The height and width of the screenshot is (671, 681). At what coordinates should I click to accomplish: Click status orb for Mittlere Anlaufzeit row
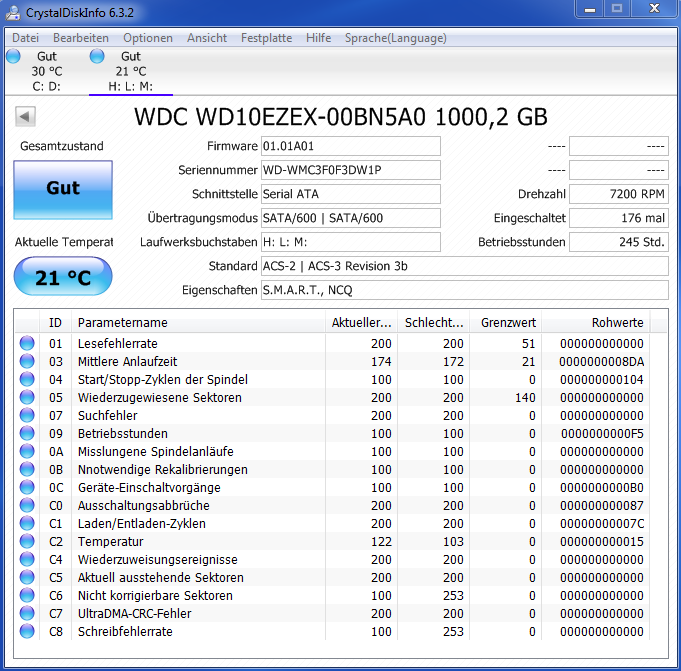click(x=27, y=361)
